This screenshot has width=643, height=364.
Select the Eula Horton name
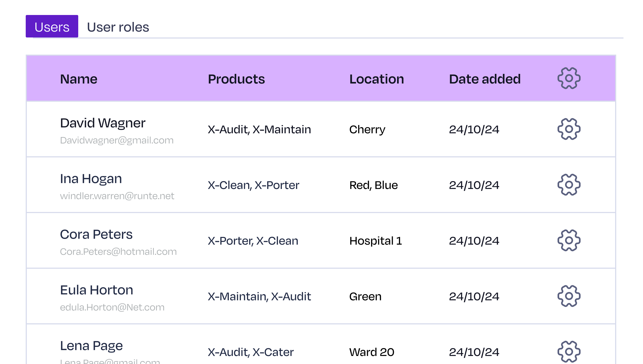click(x=96, y=290)
